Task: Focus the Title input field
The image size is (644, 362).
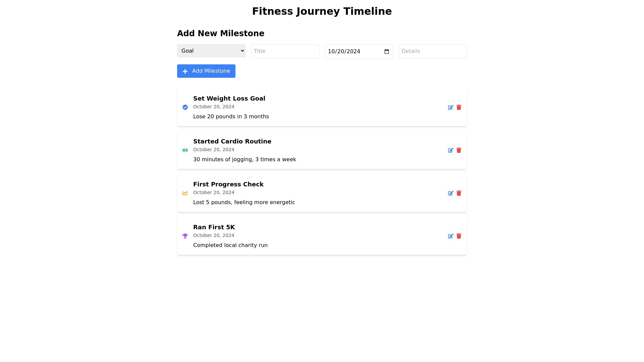Action: tap(285, 51)
